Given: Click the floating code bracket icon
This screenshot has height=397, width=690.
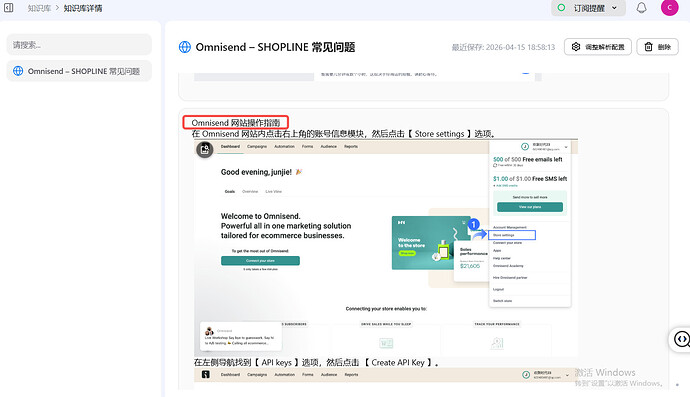Looking at the screenshot, I should point(682,339).
